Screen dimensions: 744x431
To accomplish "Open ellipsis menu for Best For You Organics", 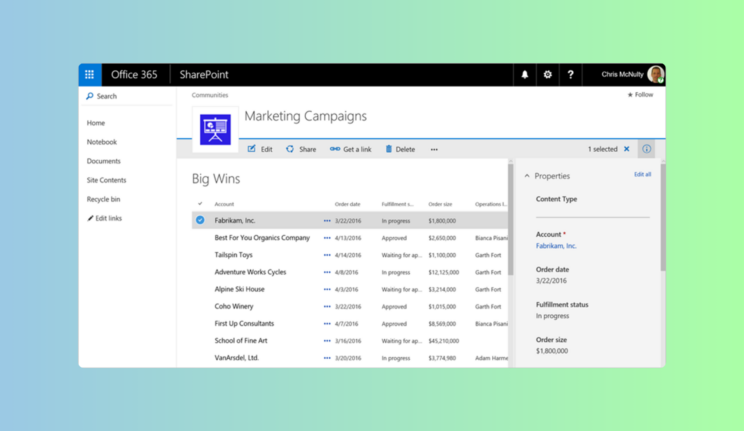I will tap(327, 238).
